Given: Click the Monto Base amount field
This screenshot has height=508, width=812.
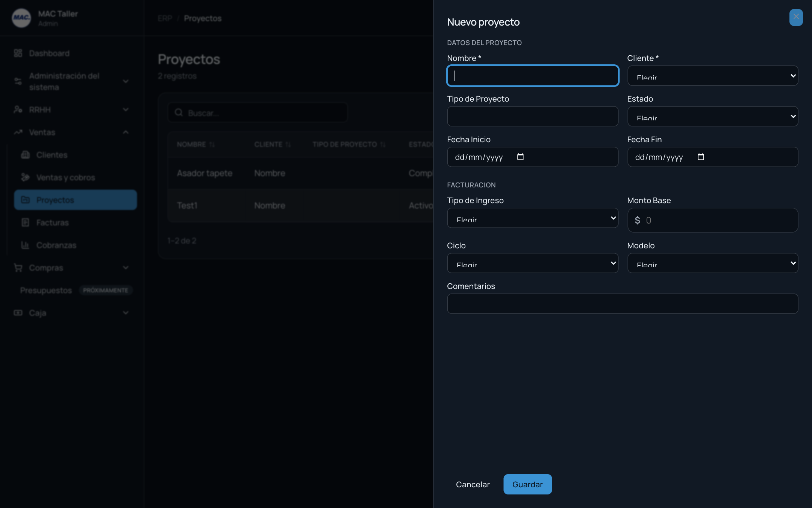Looking at the screenshot, I should [713, 220].
